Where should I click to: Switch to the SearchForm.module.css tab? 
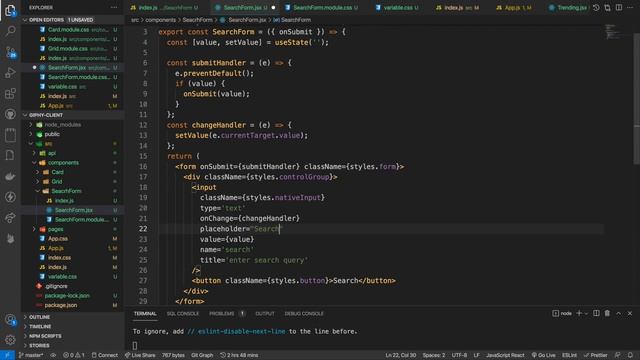322,7
